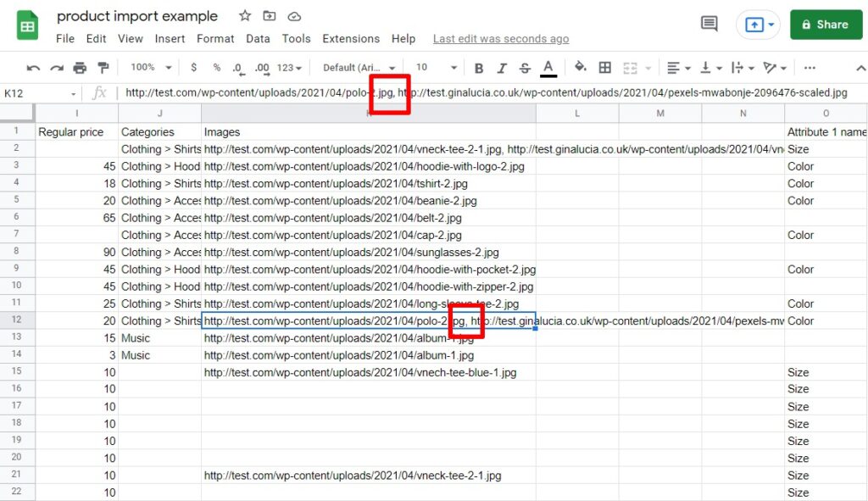The width and height of the screenshot is (868, 501).
Task: Toggle strikethrough formatting
Action: (525, 66)
